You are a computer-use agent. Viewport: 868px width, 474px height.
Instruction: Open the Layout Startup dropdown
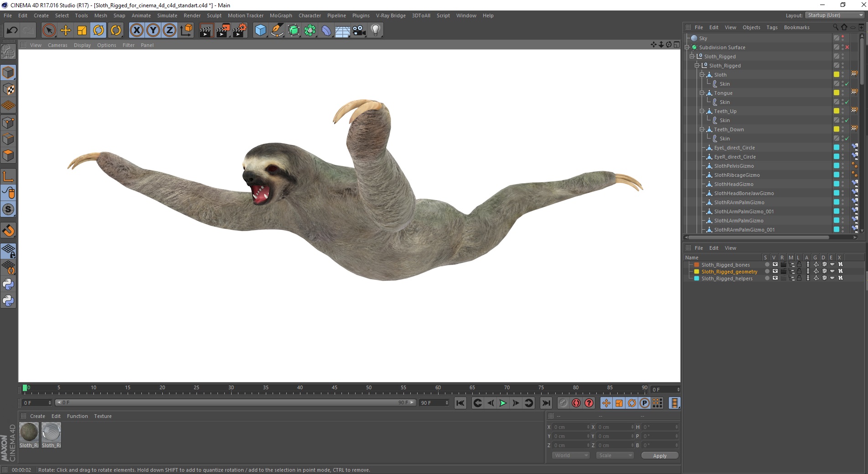coord(835,15)
